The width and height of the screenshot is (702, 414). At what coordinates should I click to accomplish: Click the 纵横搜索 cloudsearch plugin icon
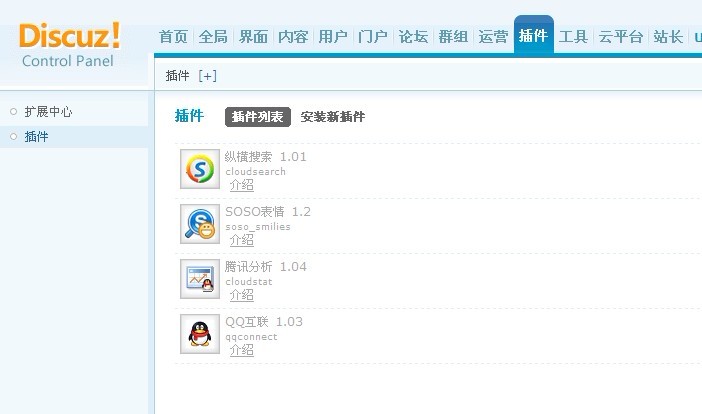(200, 169)
